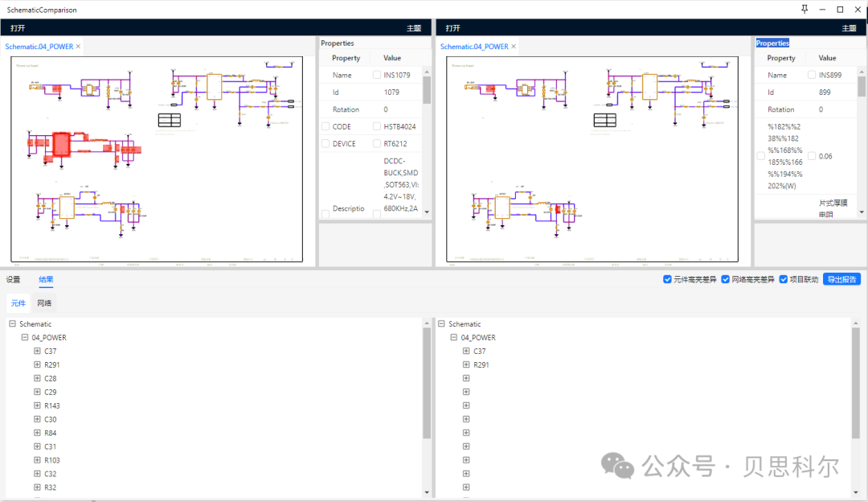Select the C28 tree row

50,378
